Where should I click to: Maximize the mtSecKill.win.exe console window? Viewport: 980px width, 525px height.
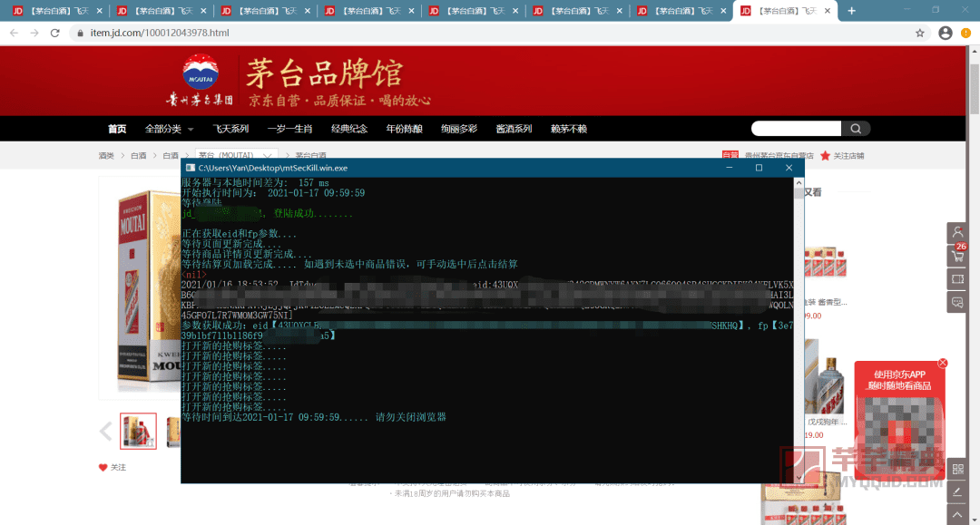pos(759,168)
